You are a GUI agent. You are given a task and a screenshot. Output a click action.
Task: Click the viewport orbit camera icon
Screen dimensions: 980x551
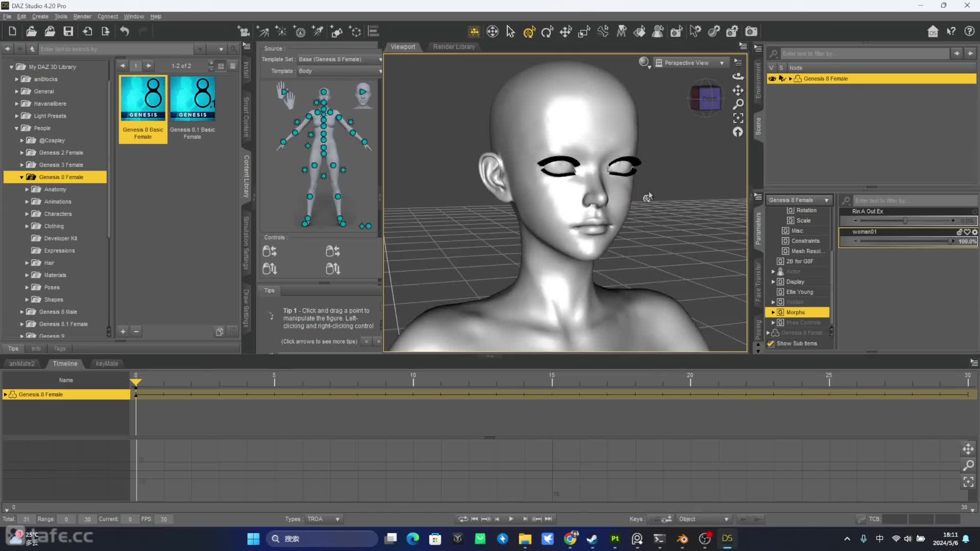tap(738, 76)
